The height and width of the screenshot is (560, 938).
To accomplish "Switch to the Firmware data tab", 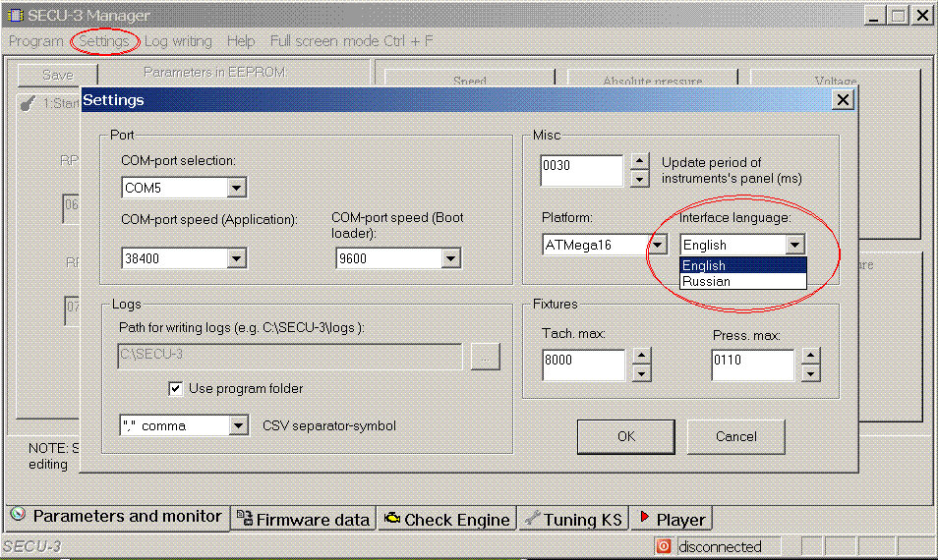I will pos(304,520).
